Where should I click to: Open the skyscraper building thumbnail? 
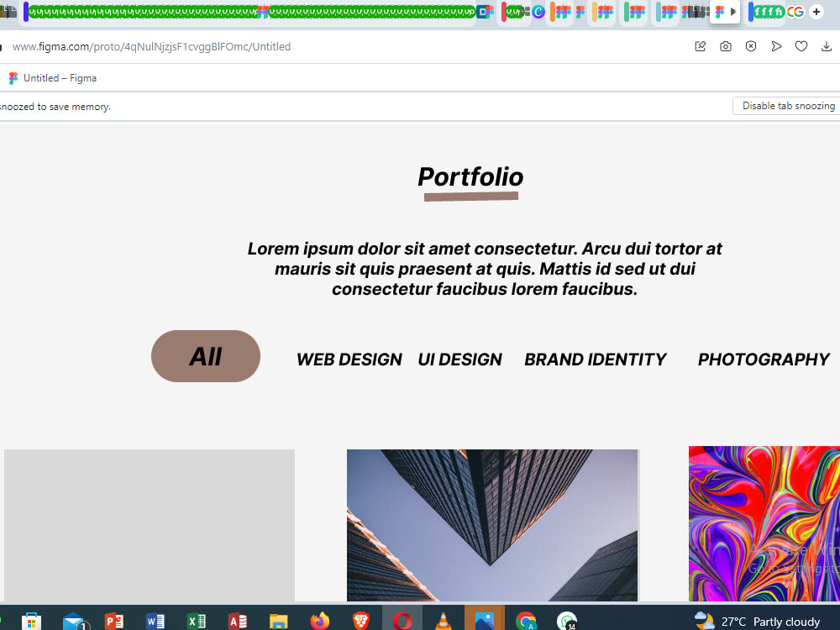[x=492, y=525]
